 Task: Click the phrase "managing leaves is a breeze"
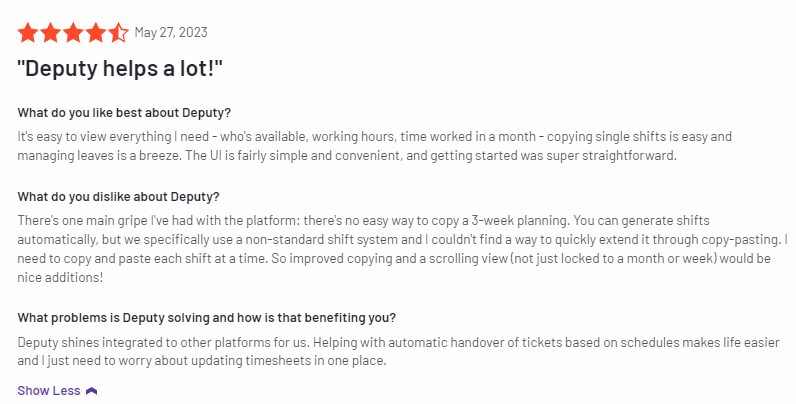(99, 155)
